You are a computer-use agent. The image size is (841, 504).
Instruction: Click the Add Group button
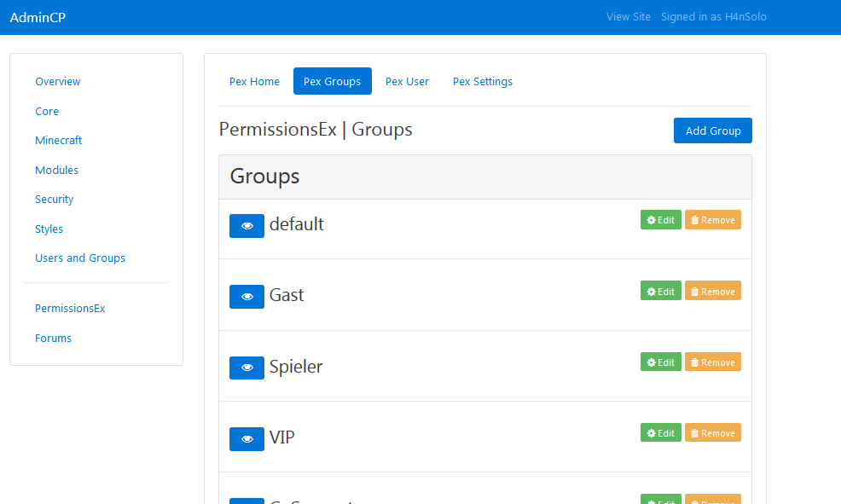pos(712,130)
